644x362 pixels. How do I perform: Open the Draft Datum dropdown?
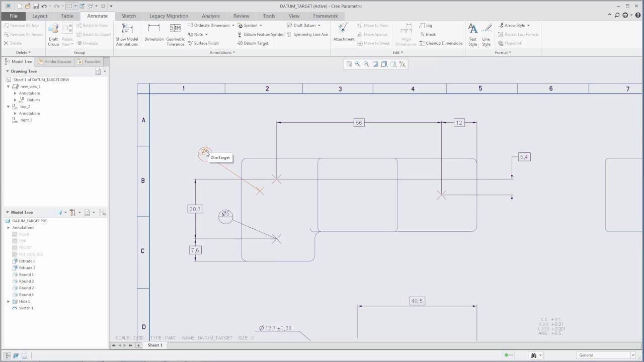(319, 25)
